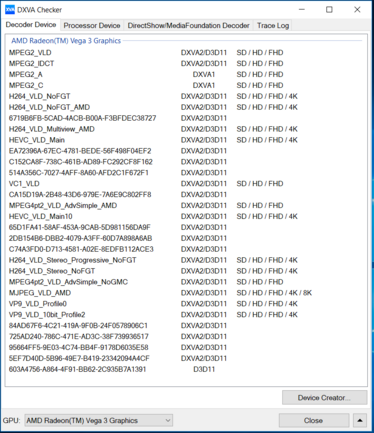Open the DirectShow/MediaFoundation Decoder tab

tap(188, 26)
